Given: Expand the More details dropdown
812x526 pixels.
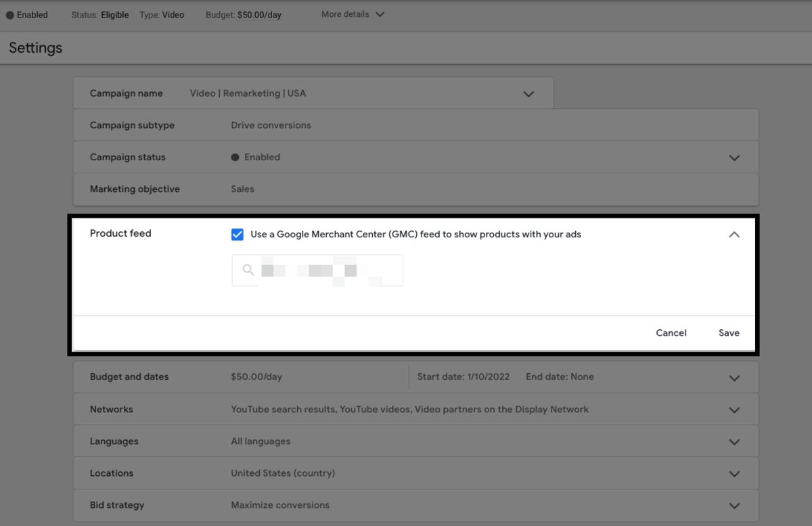Looking at the screenshot, I should click(x=353, y=14).
